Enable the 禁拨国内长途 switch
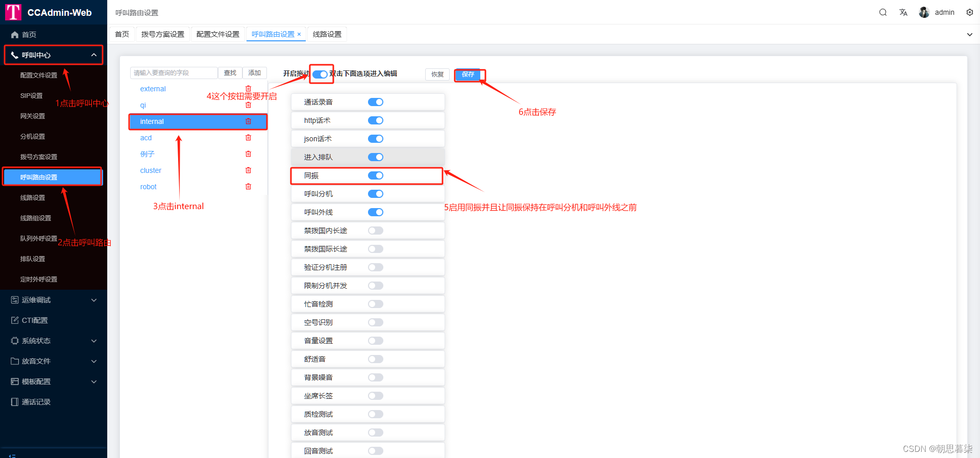This screenshot has height=458, width=980. point(376,231)
